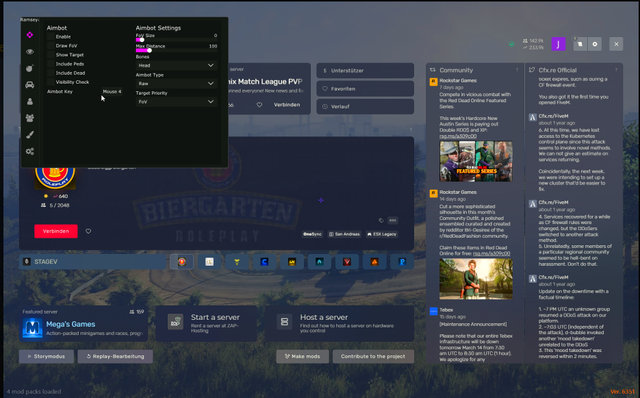Tick the Include Peds checkbox
Viewport: 640px width, 398px height.
tap(51, 64)
